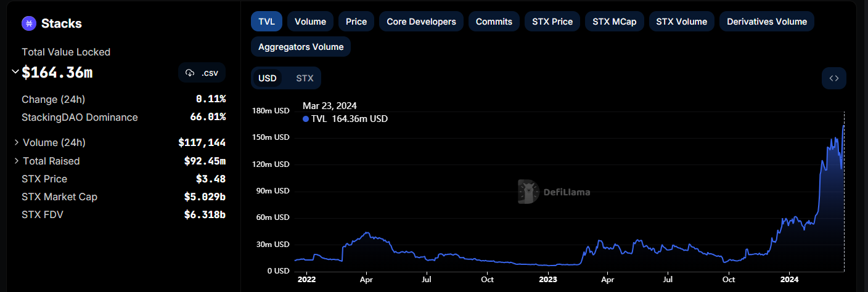Enable the STX MCap chart series
Viewport: 868px width, 292px height.
(615, 22)
